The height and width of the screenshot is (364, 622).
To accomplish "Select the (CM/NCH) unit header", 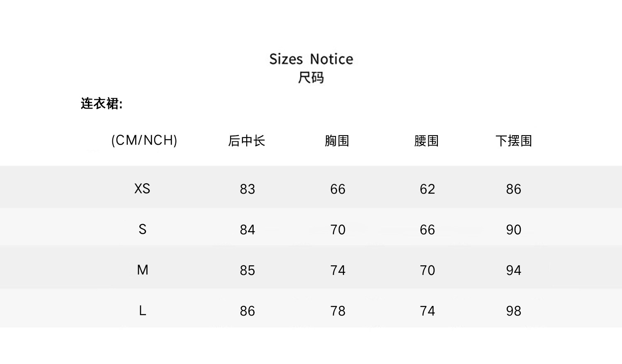I will [x=144, y=140].
